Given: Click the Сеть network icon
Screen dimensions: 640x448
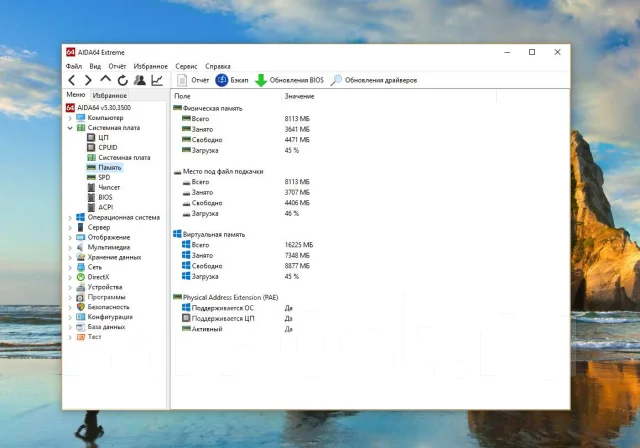Looking at the screenshot, I should point(81,267).
